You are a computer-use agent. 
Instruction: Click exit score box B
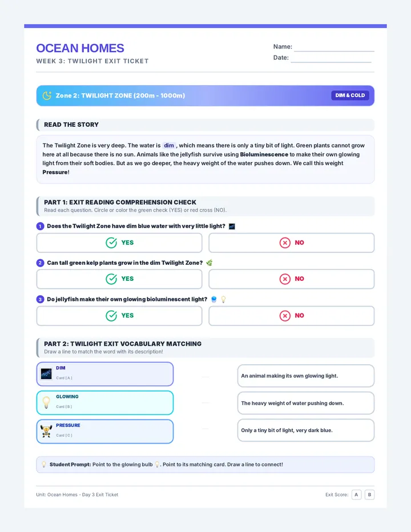click(369, 495)
